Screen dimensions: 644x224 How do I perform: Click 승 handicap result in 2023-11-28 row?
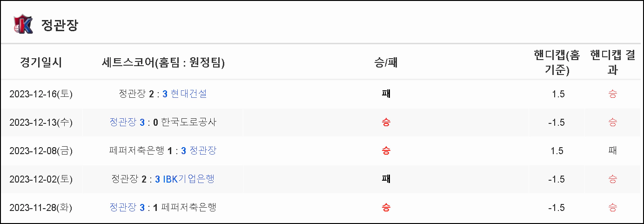613,208
